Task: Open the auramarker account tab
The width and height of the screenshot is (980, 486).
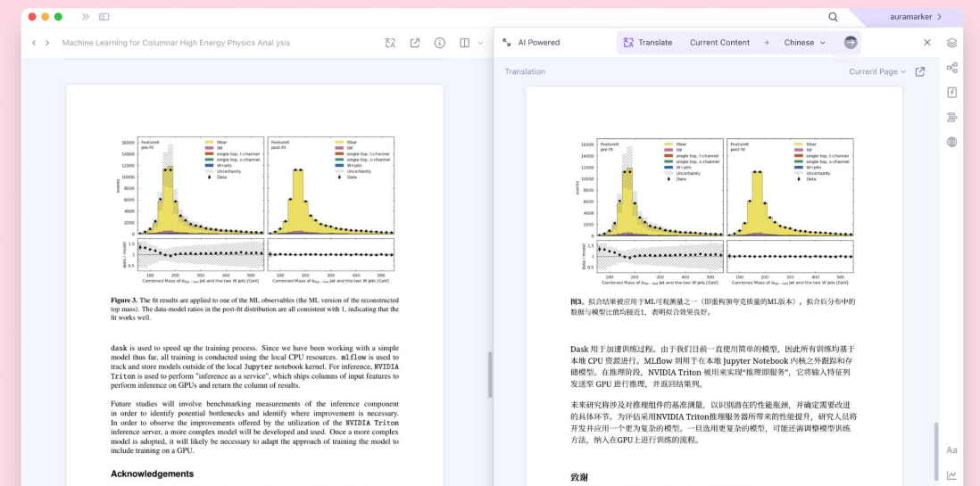Action: [916, 17]
